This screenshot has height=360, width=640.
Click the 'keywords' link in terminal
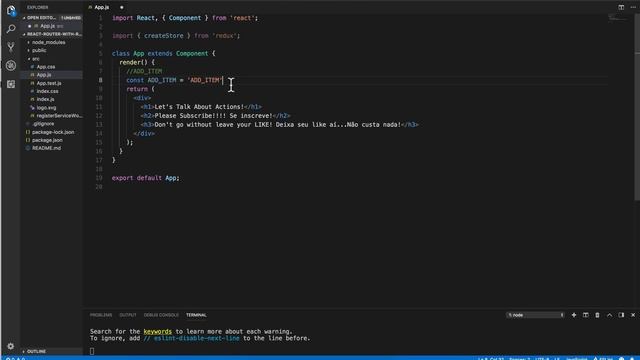tap(158, 331)
